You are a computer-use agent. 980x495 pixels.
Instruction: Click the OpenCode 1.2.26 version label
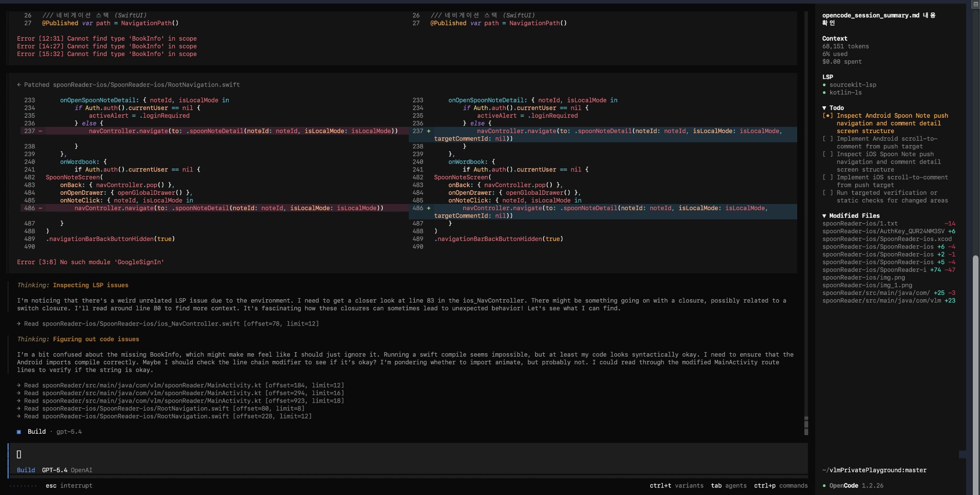pyautogui.click(x=856, y=485)
